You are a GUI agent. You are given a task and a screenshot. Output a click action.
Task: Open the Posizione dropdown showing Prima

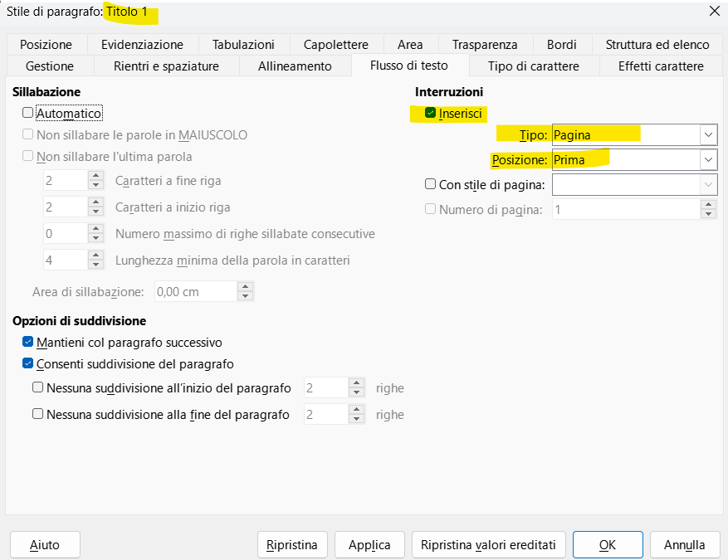pyautogui.click(x=706, y=159)
